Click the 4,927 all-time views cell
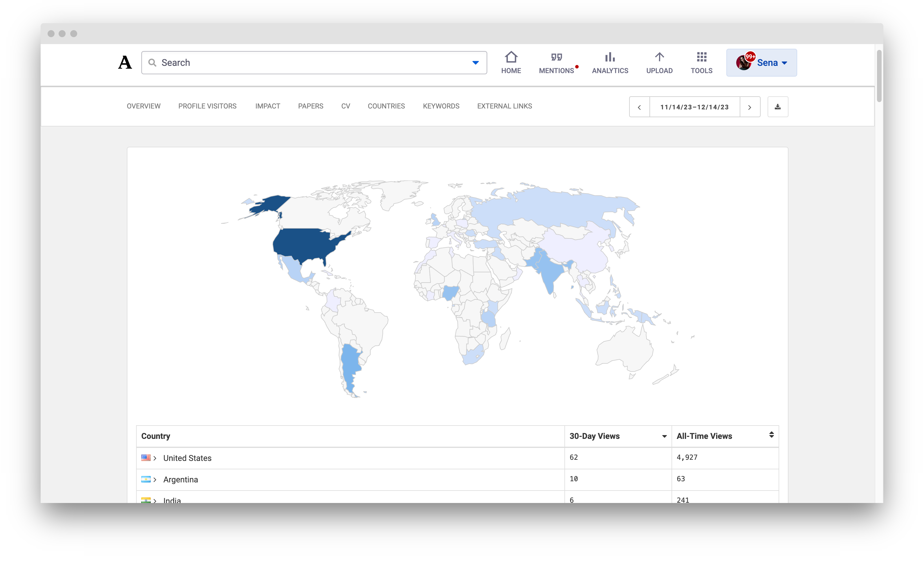 [725, 457]
